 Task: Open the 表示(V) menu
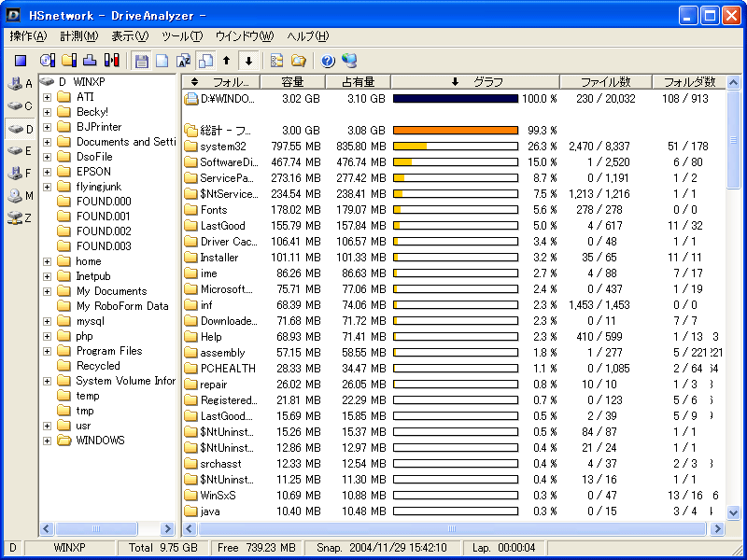(130, 36)
